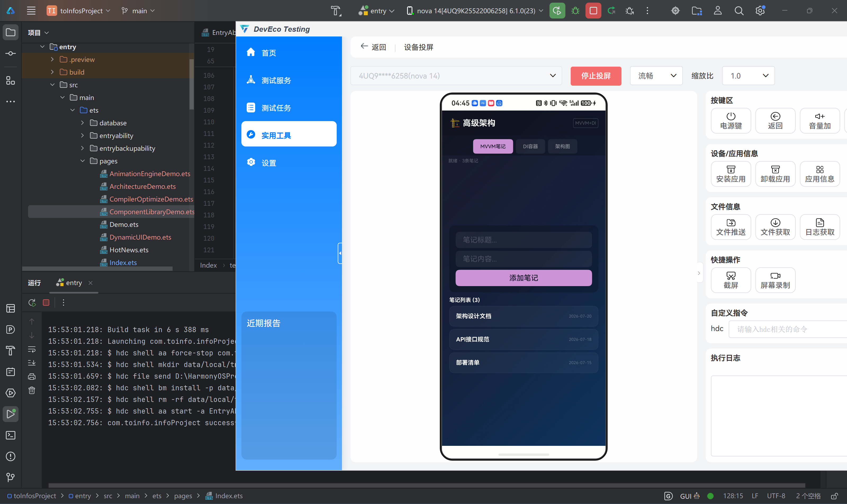Open the 缩放比 1.0 scale dropdown

point(748,76)
